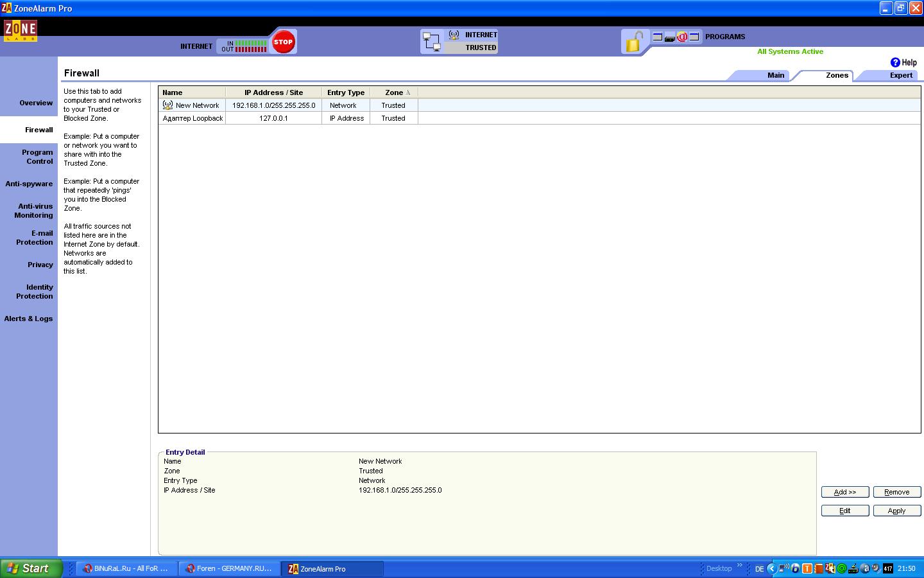This screenshot has width=924, height=578.
Task: Select the New Network row name
Action: 197,105
